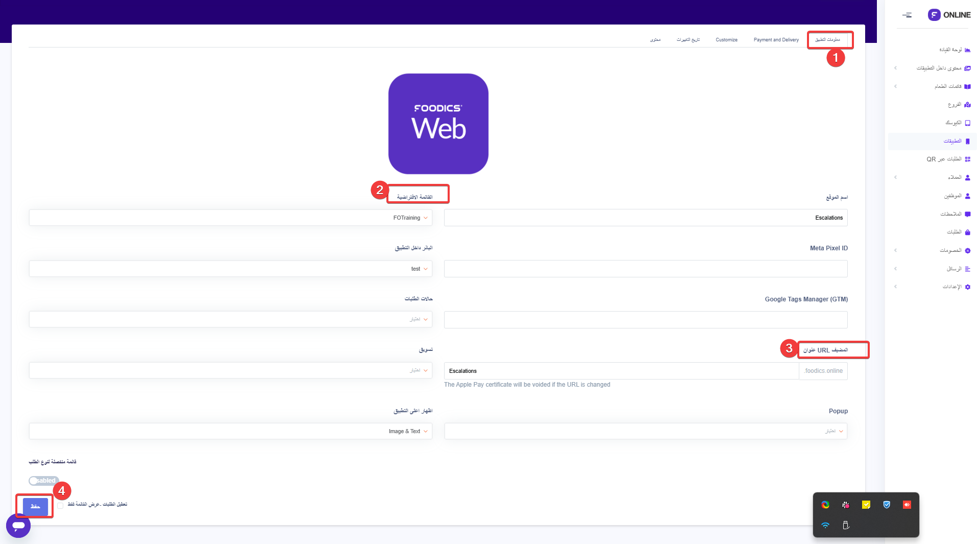Screen dimensions: 980x544
Task: Switch to Payment and Delivery tab
Action: point(776,40)
